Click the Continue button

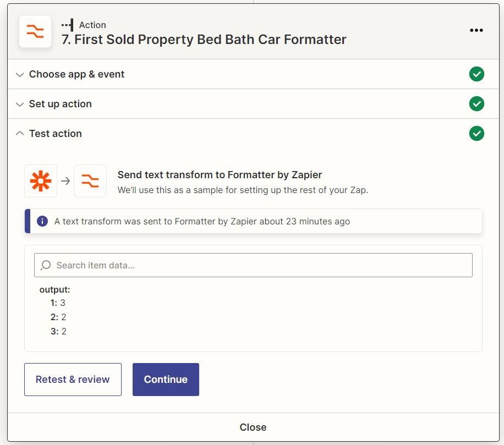[x=166, y=380]
